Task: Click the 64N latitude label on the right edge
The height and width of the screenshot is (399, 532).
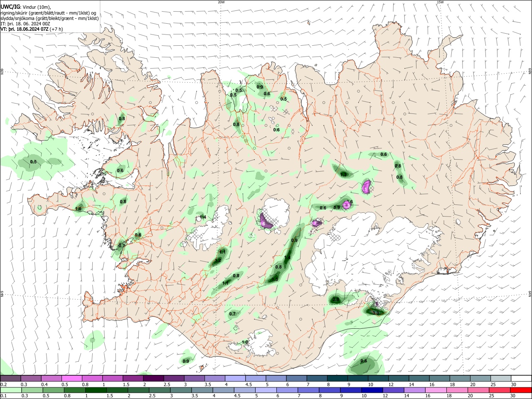Action: (530, 294)
